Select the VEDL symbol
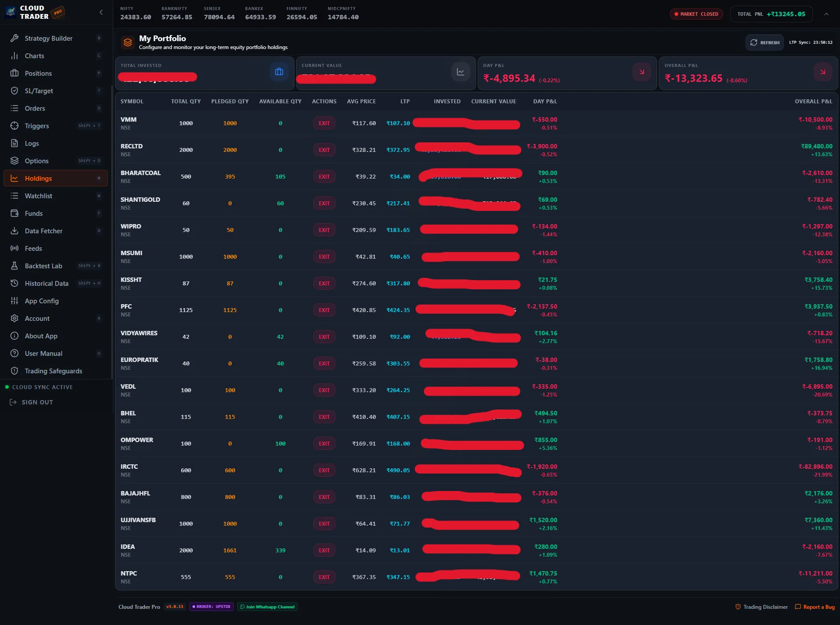This screenshot has height=625, width=840. (128, 386)
